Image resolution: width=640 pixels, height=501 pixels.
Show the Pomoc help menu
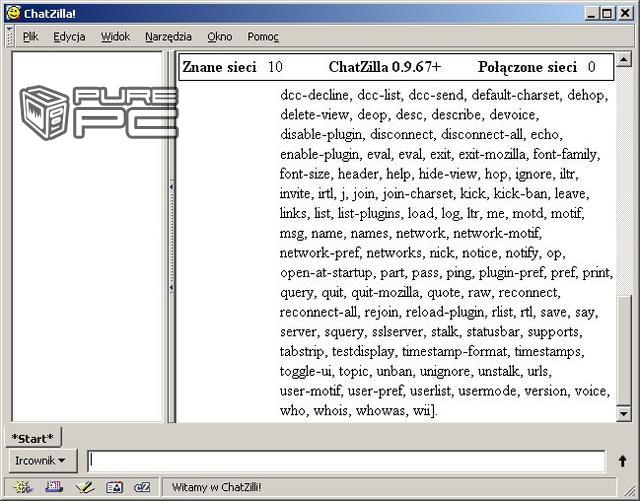coord(263,36)
